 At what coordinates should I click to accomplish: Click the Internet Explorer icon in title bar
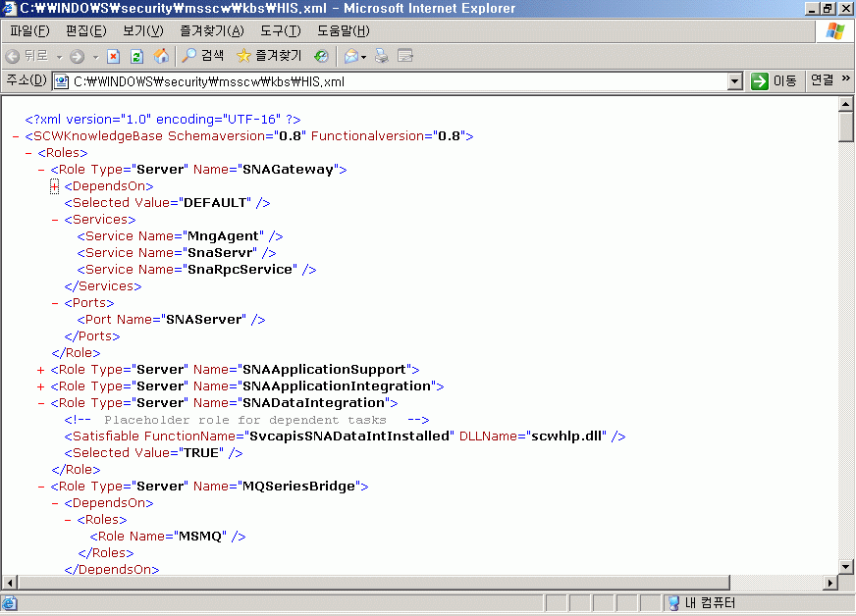tap(9, 8)
